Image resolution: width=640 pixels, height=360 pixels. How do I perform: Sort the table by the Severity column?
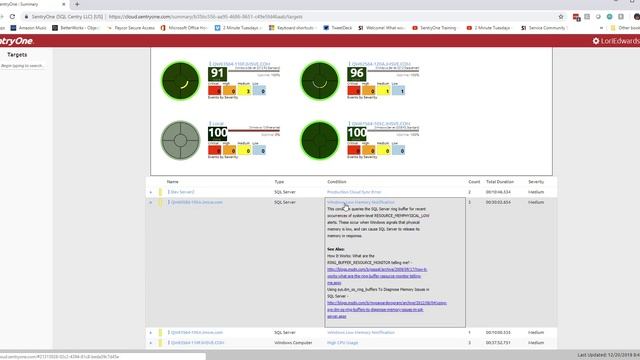[536, 182]
